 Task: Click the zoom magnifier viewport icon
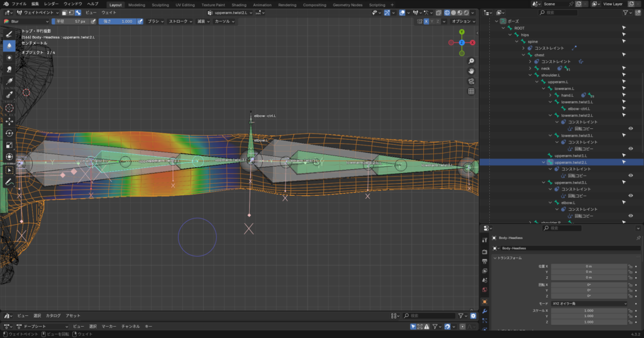471,61
